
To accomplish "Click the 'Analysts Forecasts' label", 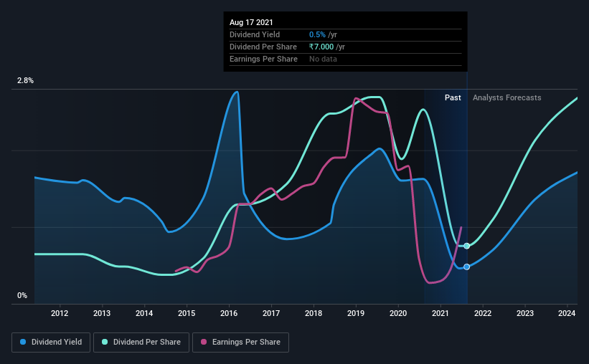I will point(506,97).
